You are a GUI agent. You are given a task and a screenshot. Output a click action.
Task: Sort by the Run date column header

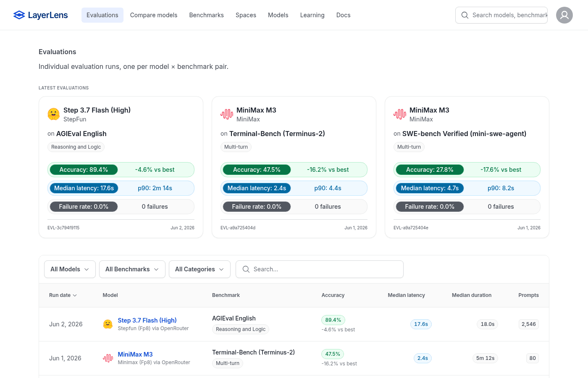click(63, 295)
